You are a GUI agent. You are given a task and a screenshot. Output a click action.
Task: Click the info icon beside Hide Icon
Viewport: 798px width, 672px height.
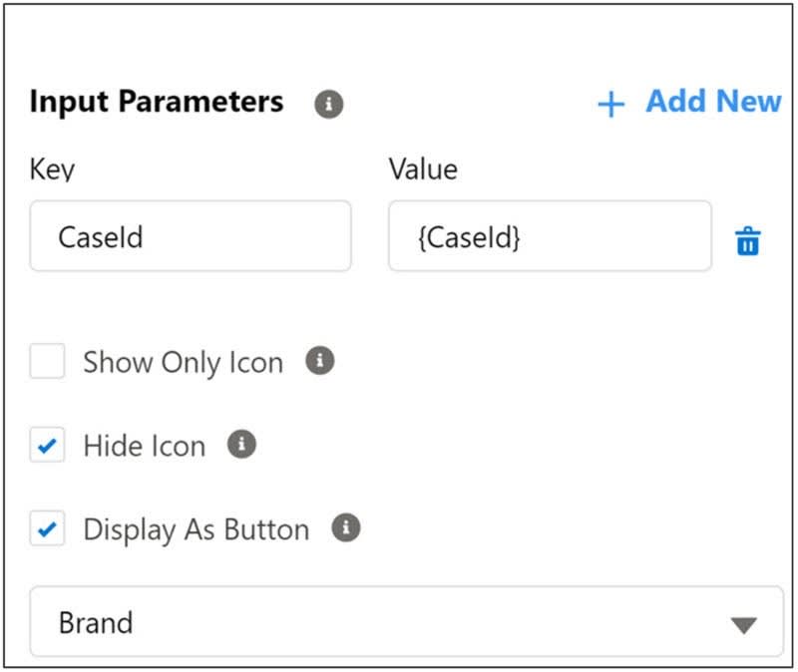click(242, 445)
